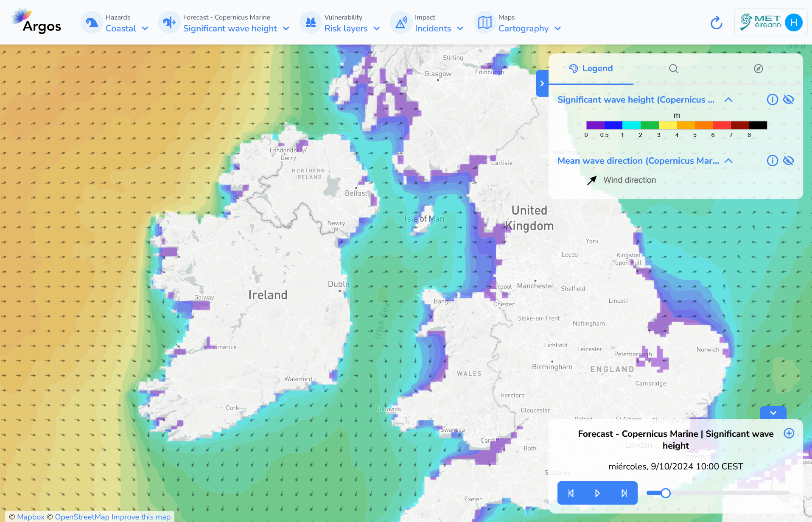Click the cyan 1-2 m legend color
The image size is (812, 522).
[x=631, y=125]
